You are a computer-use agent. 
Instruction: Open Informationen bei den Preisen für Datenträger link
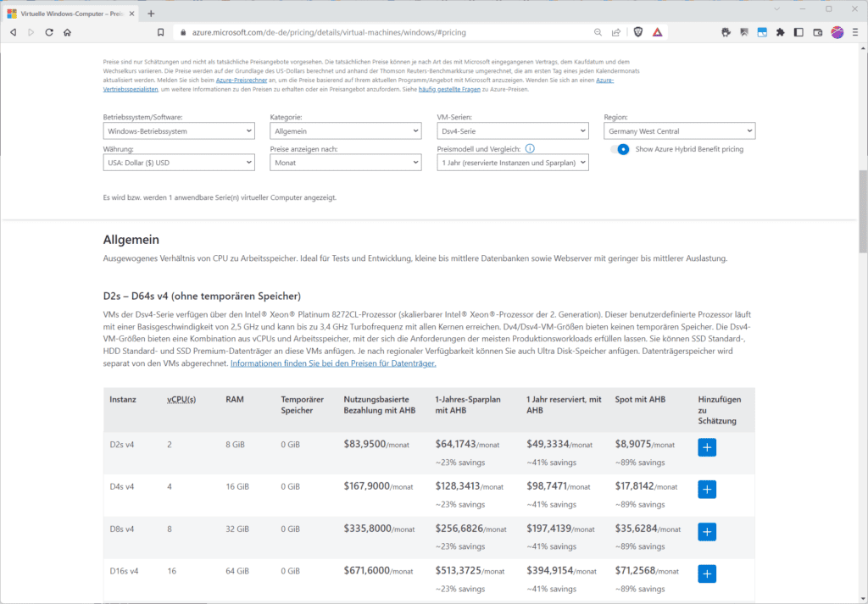[333, 363]
